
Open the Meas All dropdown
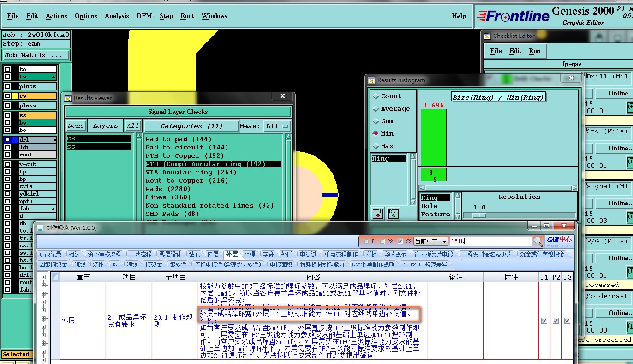pos(278,126)
